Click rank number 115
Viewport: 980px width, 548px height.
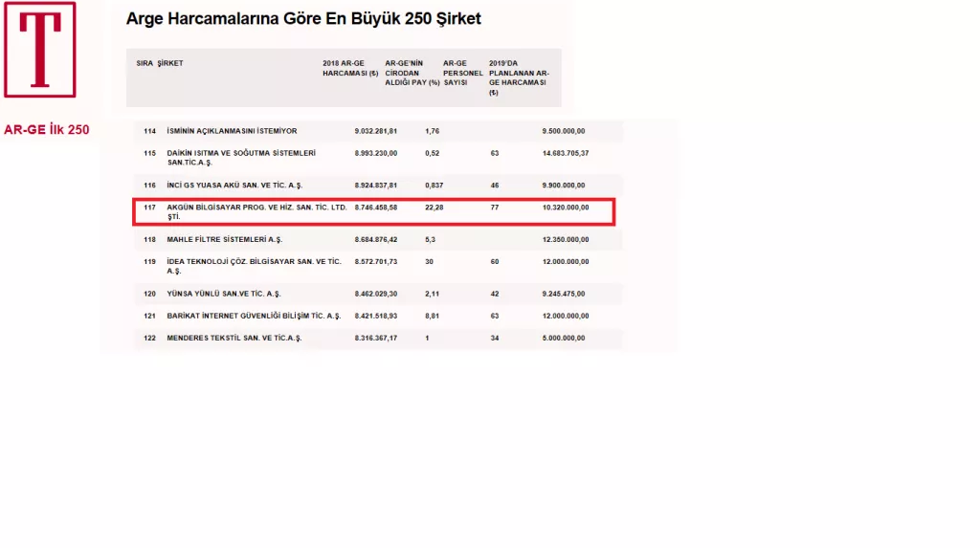coord(149,153)
